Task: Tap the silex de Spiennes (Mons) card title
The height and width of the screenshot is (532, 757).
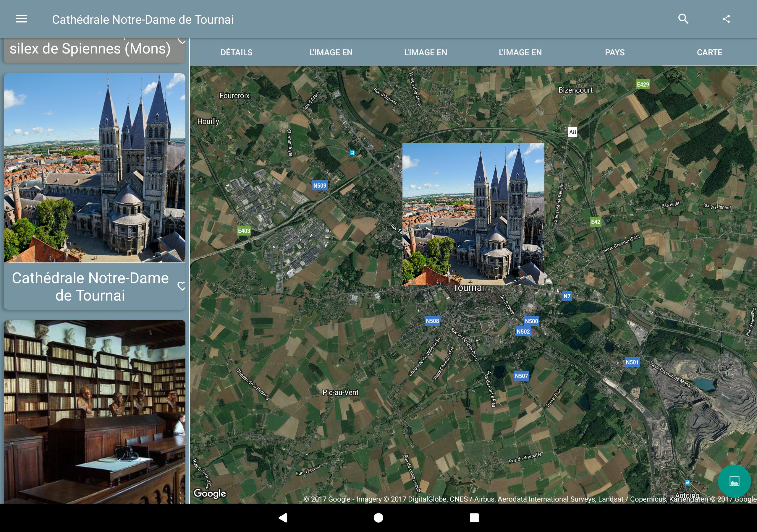Action: click(90, 49)
